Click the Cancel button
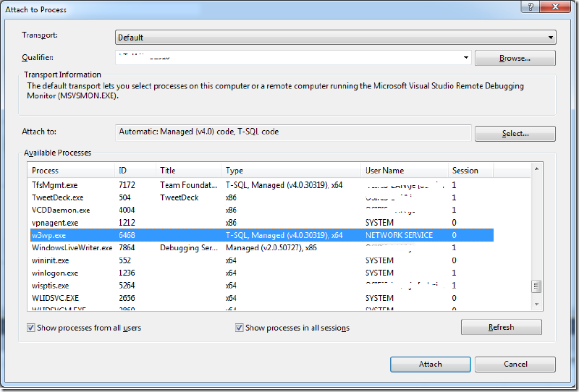This screenshot has height=392, width=579. point(515,365)
